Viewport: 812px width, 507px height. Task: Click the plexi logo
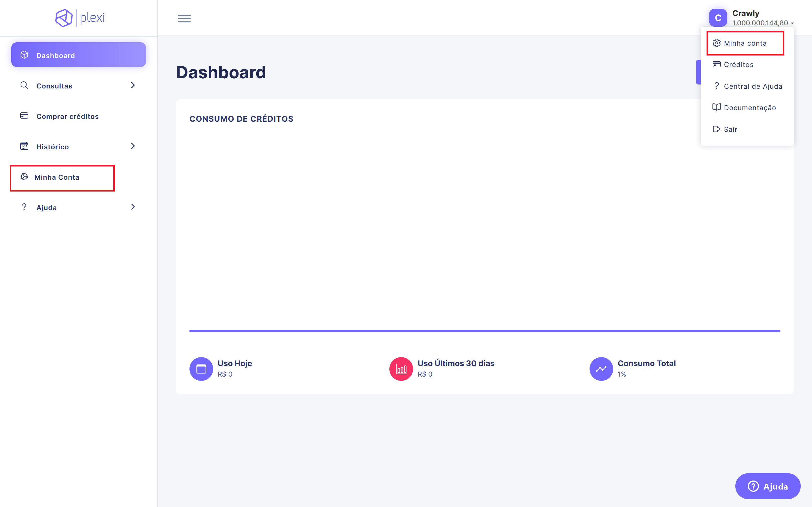point(80,18)
